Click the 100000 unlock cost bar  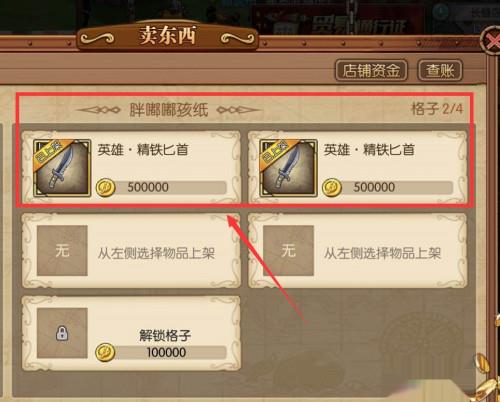tap(170, 352)
